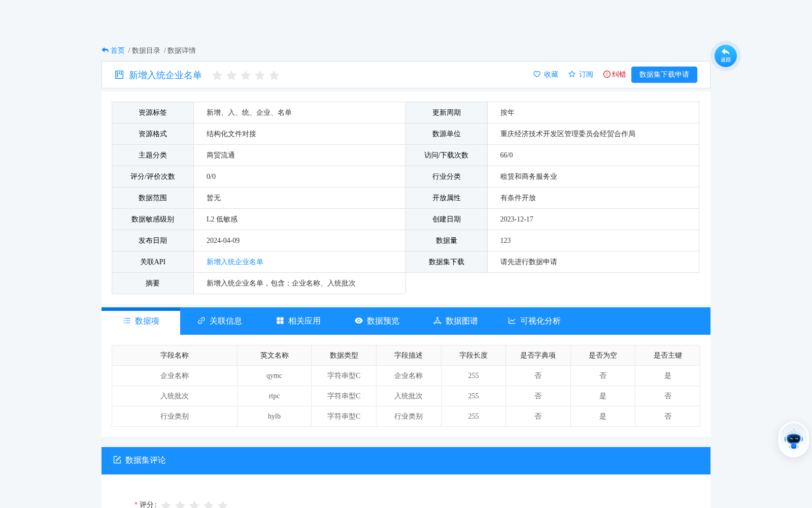Open the 数据图谱 tab
Screen dimensions: 812x508
[456, 321]
